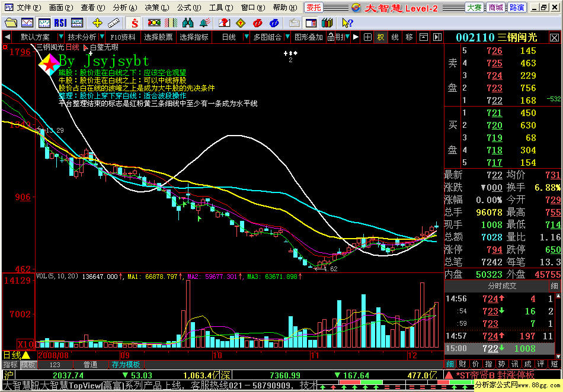Click the 商城 button
The height and width of the screenshot is (392, 563).
click(x=495, y=7)
